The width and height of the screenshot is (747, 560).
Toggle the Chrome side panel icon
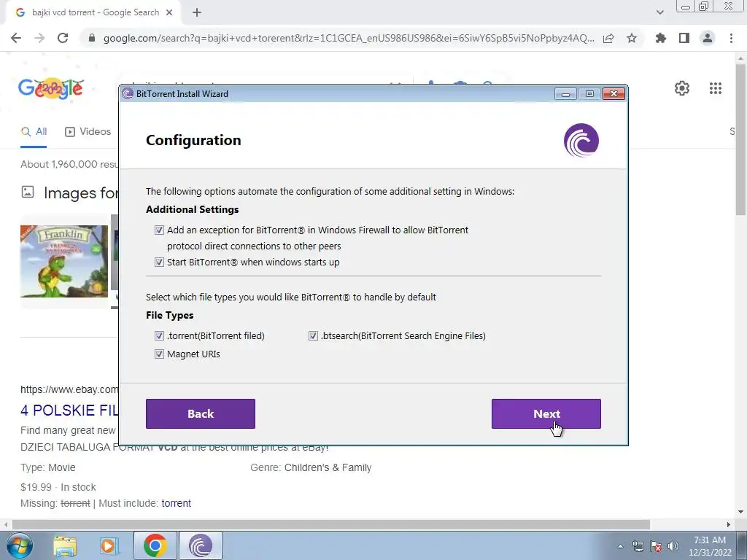pyautogui.click(x=684, y=38)
